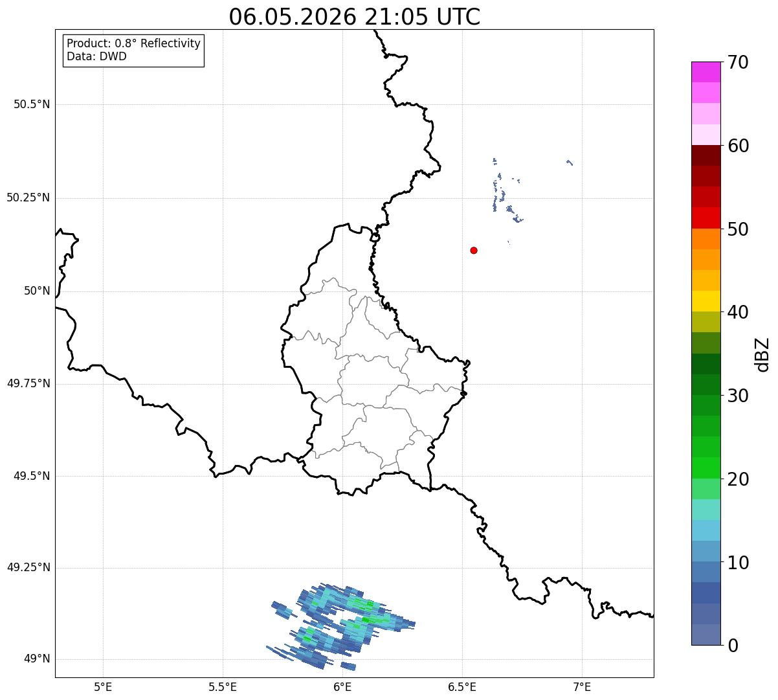Viewport: 778px width, 700px height.
Task: Click the Data: DWD label
Action: click(96, 56)
